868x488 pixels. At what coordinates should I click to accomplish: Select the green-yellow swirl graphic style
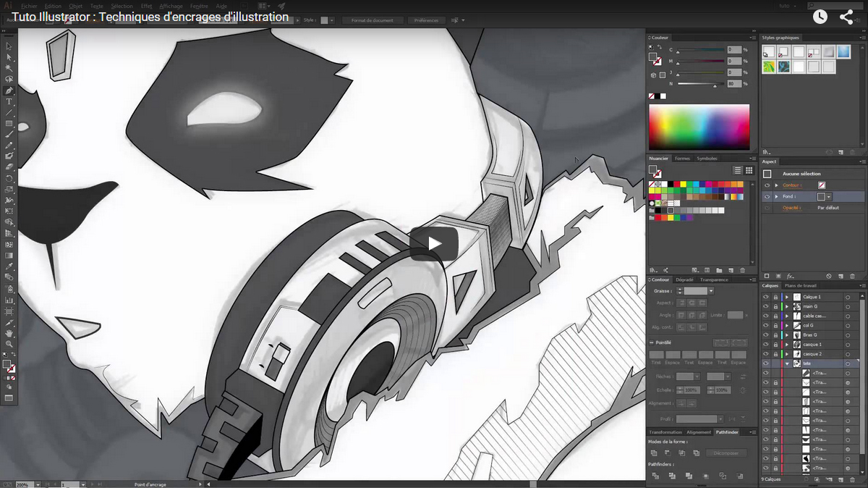[x=769, y=67]
